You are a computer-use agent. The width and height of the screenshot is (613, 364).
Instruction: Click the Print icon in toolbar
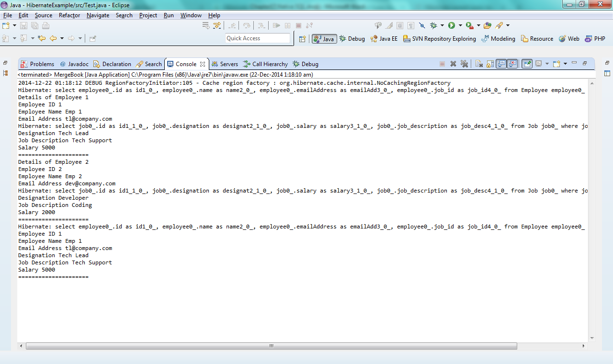pyautogui.click(x=46, y=25)
